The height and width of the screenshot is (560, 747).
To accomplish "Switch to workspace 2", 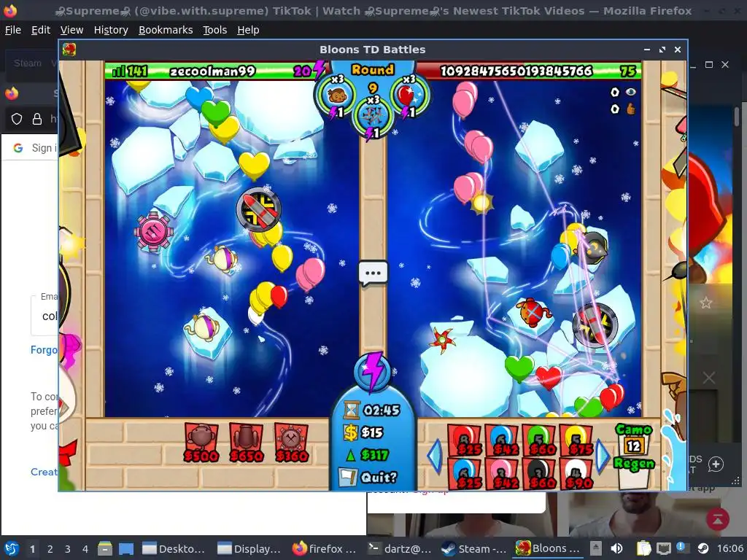I will (x=50, y=549).
